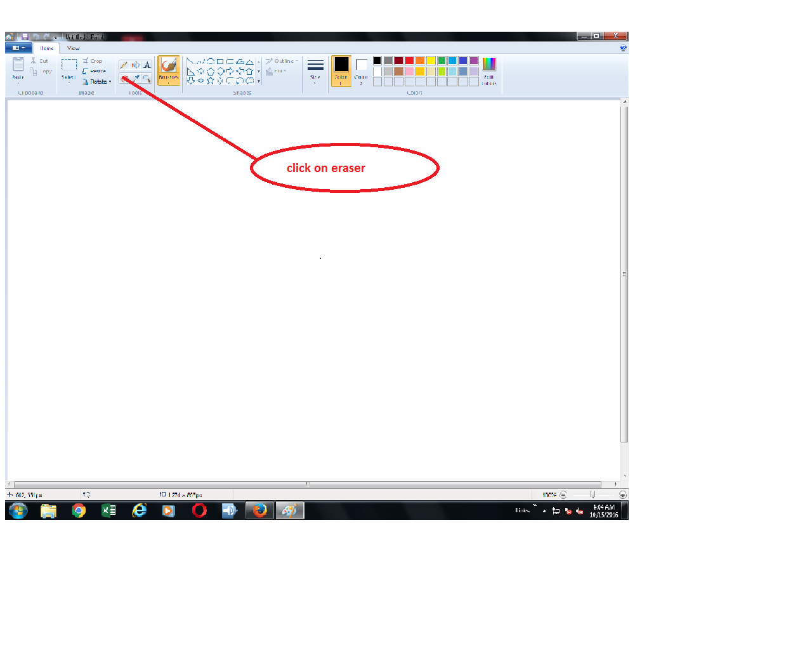Expand the Shapes gallery arrow
Image resolution: width=812 pixels, height=650 pixels.
click(259, 81)
